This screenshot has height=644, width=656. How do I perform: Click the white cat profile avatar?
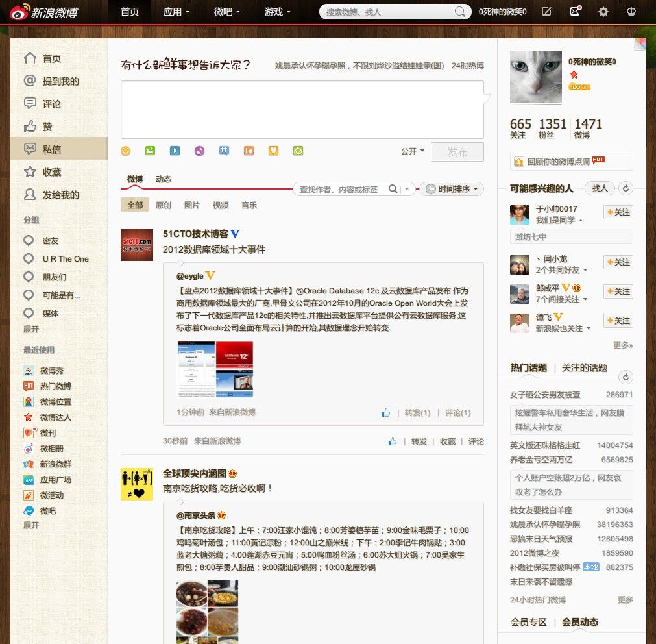(x=535, y=77)
